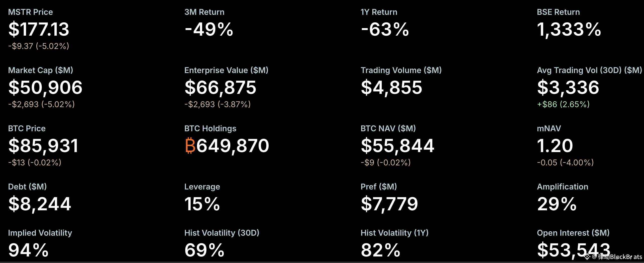Open the Open Interest ($M) label

[x=573, y=233]
